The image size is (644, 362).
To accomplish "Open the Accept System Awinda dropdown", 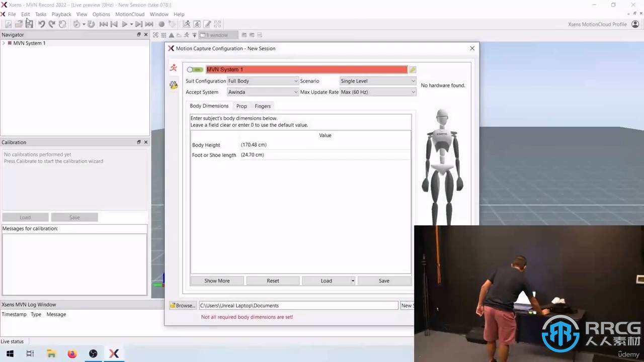I will click(263, 92).
